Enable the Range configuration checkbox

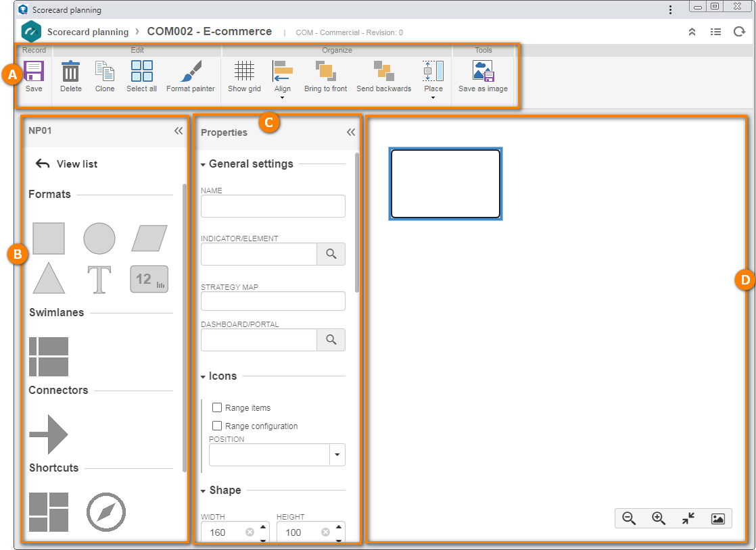point(217,426)
